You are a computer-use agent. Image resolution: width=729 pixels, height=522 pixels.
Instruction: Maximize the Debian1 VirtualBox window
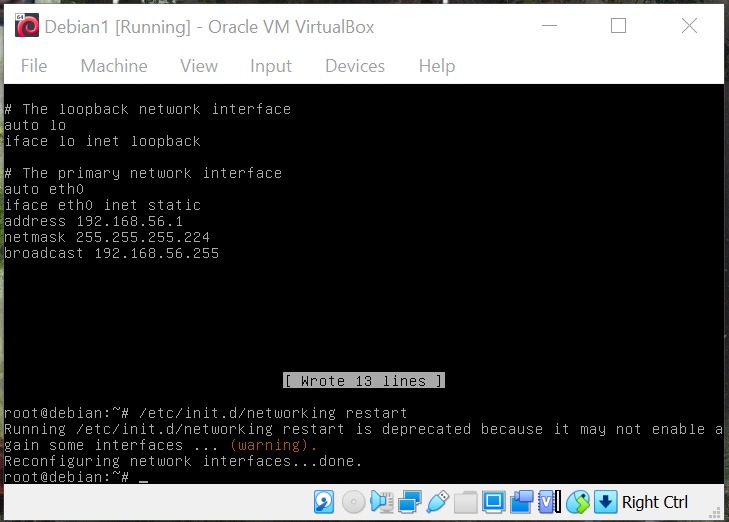point(618,26)
